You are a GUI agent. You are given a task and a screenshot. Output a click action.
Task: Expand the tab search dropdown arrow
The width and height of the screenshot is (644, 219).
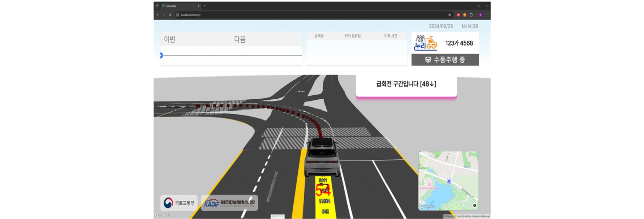[x=157, y=6]
